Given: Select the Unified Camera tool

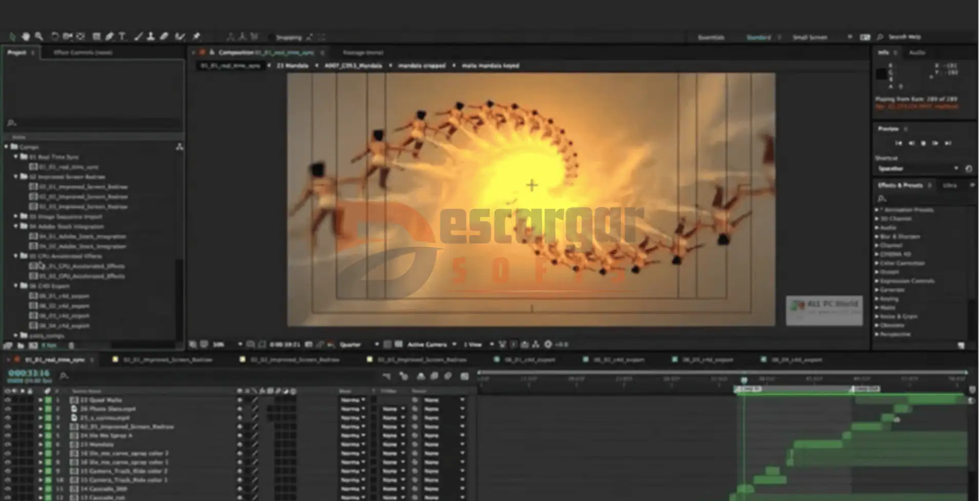Looking at the screenshot, I should [x=68, y=37].
